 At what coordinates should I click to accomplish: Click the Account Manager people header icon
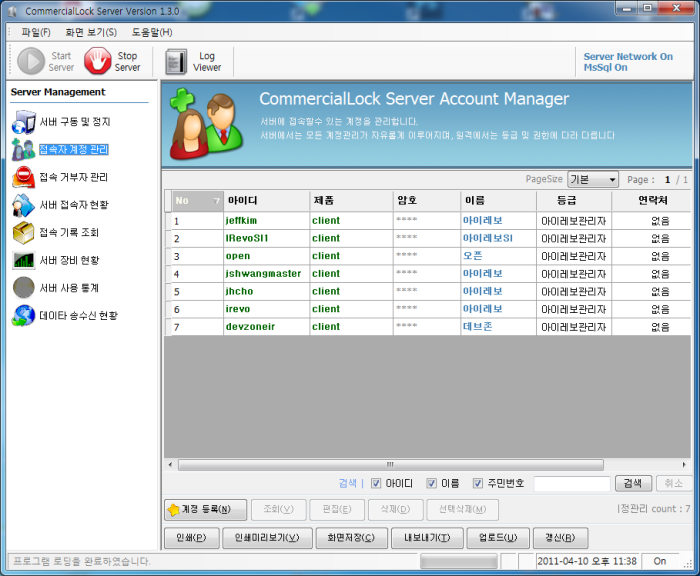point(206,123)
